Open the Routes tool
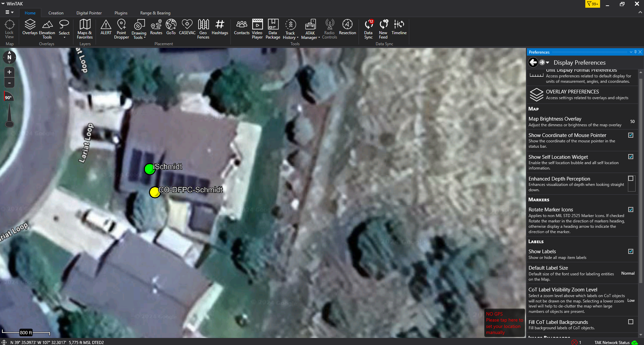The width and height of the screenshot is (644, 345). [156, 27]
